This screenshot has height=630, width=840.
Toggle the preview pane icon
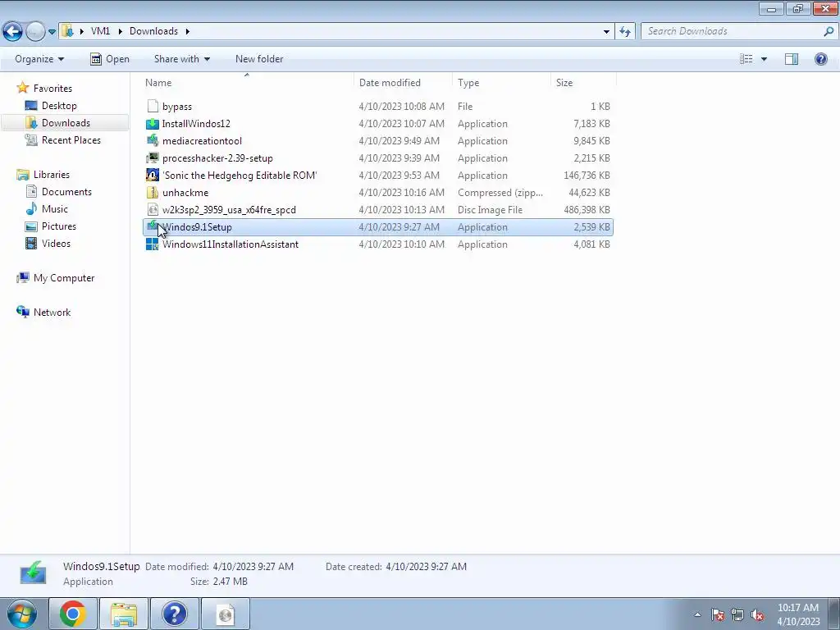coord(792,59)
